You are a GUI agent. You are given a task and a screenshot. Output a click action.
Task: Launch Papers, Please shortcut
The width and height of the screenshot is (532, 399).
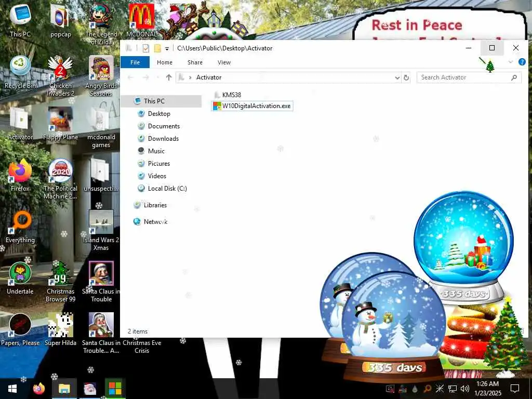(x=20, y=329)
